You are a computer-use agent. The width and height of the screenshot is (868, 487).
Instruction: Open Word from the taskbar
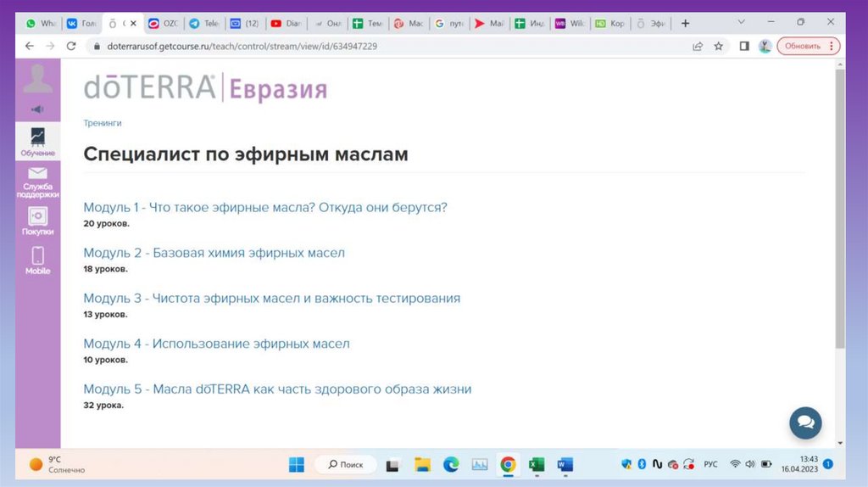click(x=565, y=464)
